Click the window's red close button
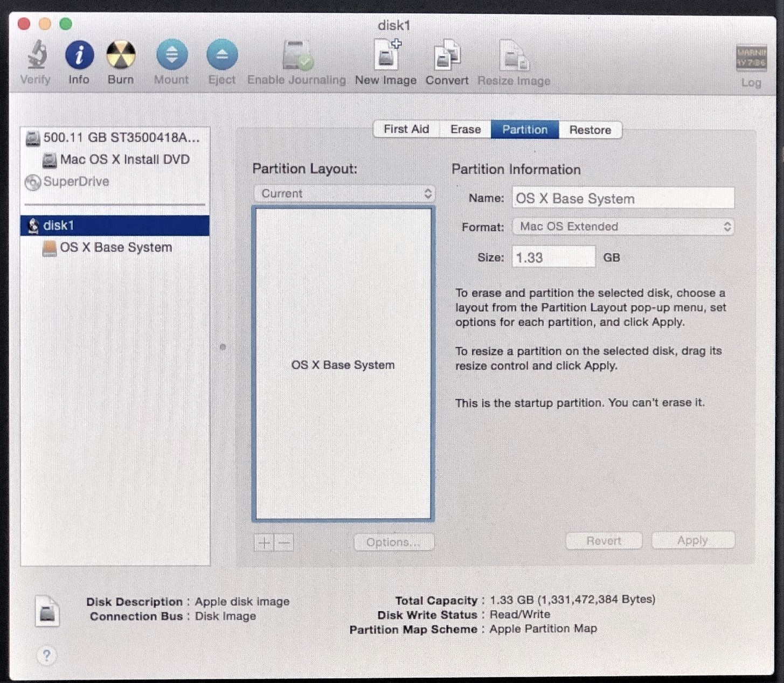The height and width of the screenshot is (683, 784). coord(24,24)
